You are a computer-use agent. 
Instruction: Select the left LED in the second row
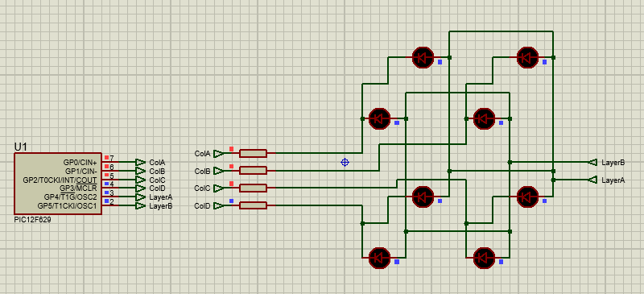[x=379, y=119]
